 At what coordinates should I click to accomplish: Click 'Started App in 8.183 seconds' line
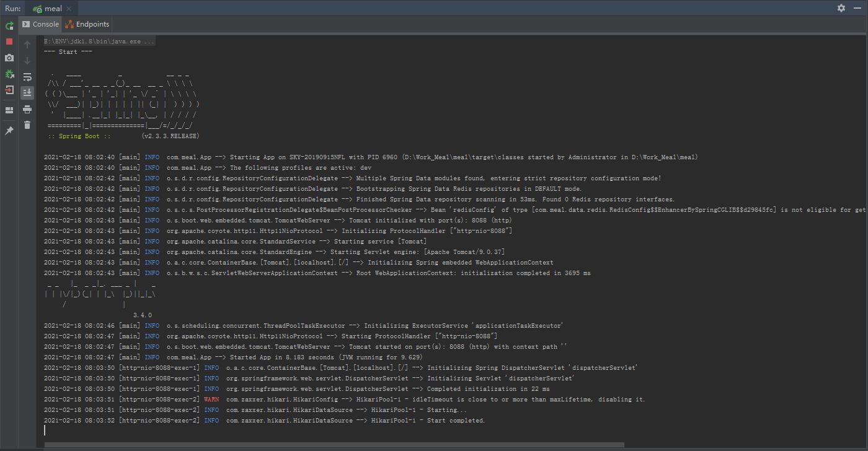tap(233, 357)
